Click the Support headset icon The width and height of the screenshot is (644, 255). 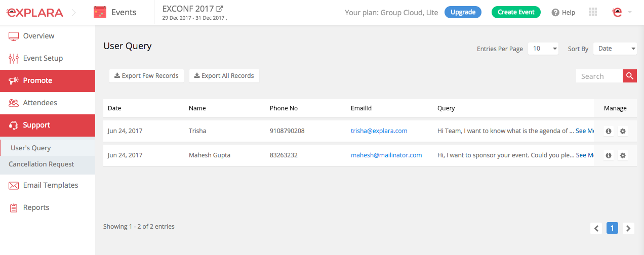(14, 125)
